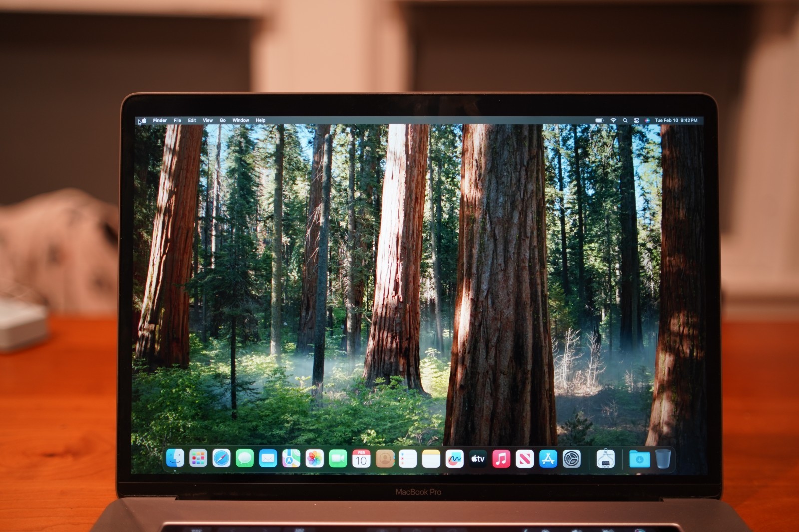Screen dimensions: 799x532
Task: Activate Siri from the menu bar
Action: [x=647, y=120]
